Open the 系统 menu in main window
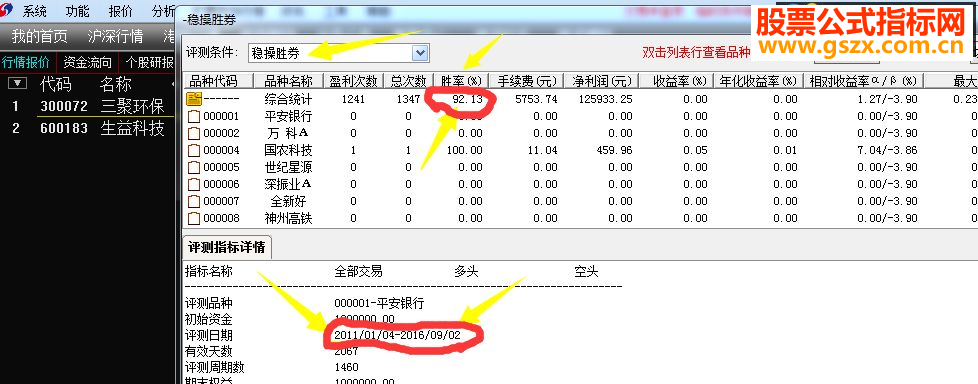Screen dimensions: 978x384 click(x=34, y=11)
